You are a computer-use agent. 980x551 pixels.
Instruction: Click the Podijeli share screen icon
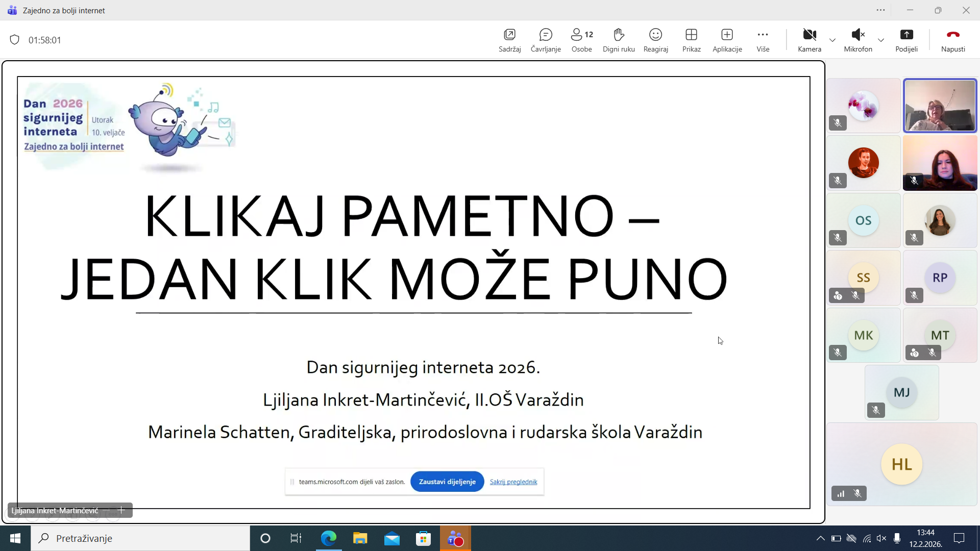tap(906, 35)
